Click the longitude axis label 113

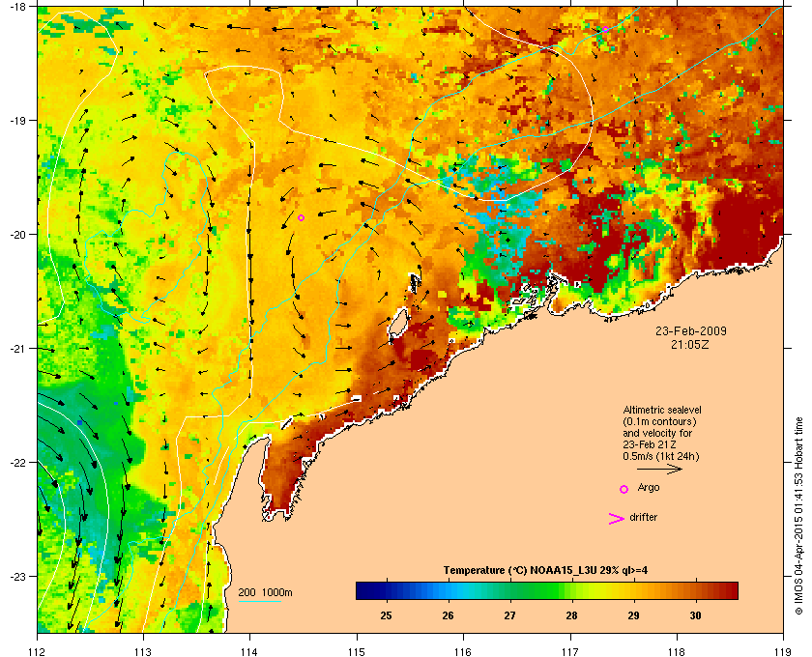pos(143,652)
